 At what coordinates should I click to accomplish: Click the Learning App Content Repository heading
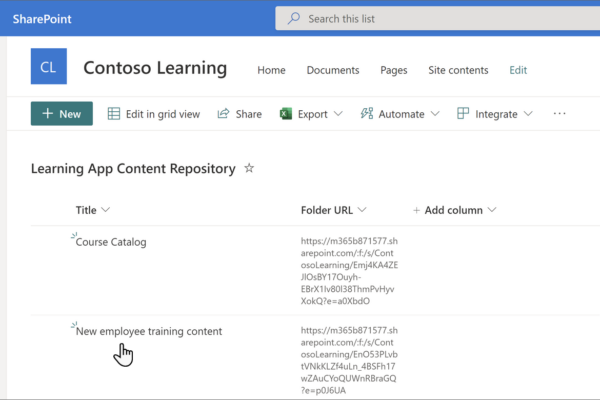click(133, 169)
